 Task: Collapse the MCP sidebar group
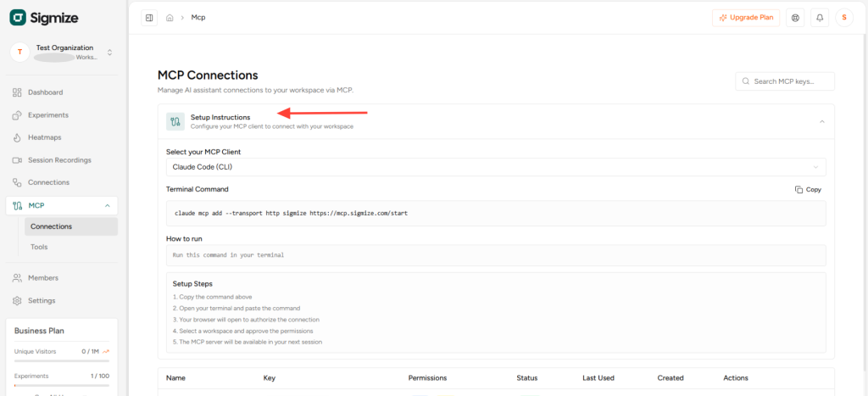tap(107, 205)
